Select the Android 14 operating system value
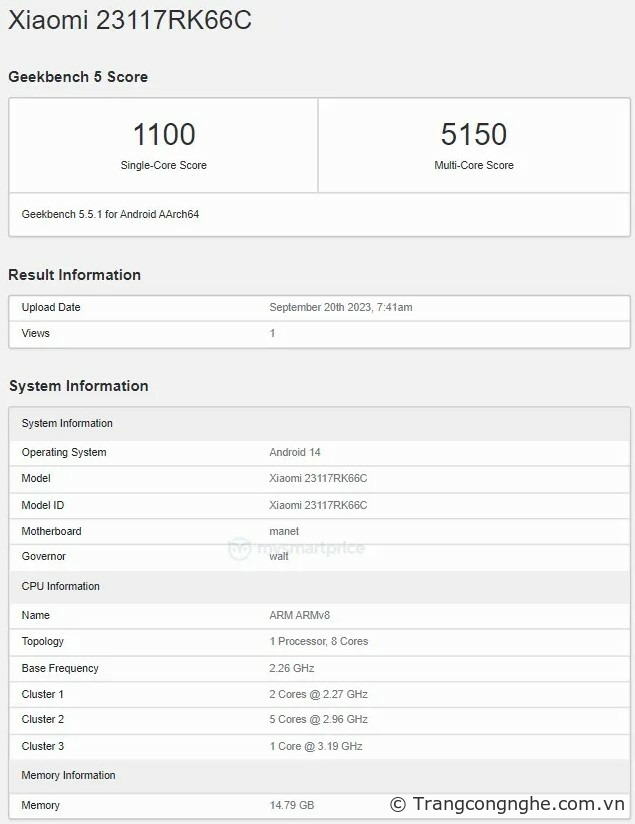 294,452
